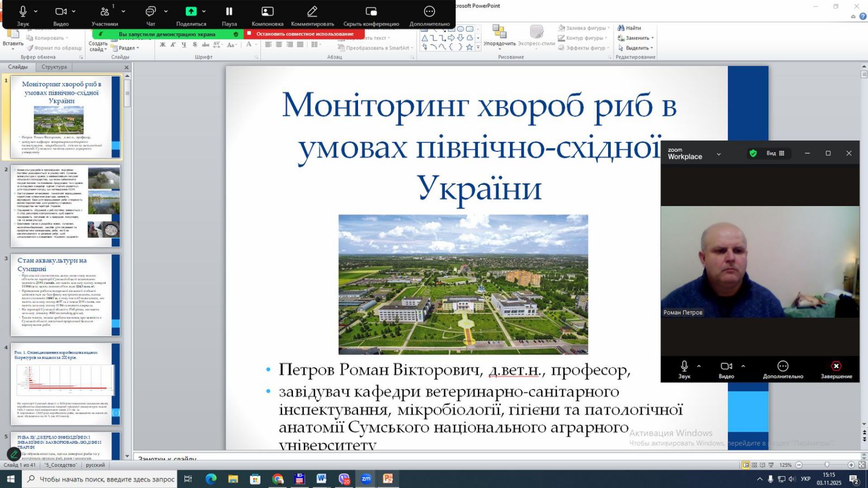The width and height of the screenshot is (868, 488).
Task: Click Завершение to end the meeting
Action: [836, 369]
